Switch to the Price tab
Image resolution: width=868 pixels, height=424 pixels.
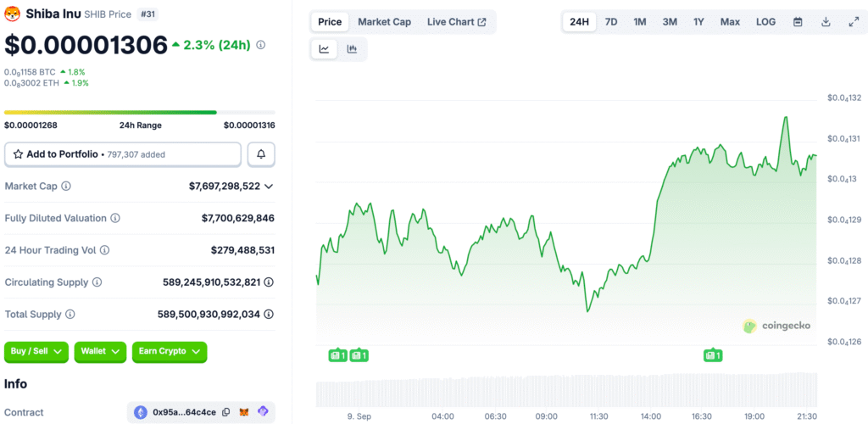pos(330,22)
